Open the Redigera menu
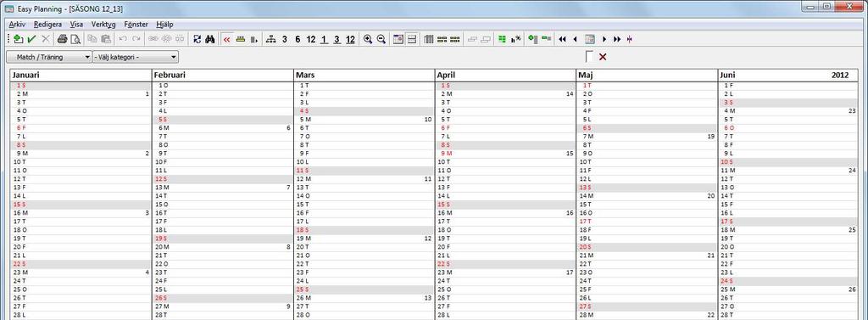The height and width of the screenshot is (320, 868). 47,25
